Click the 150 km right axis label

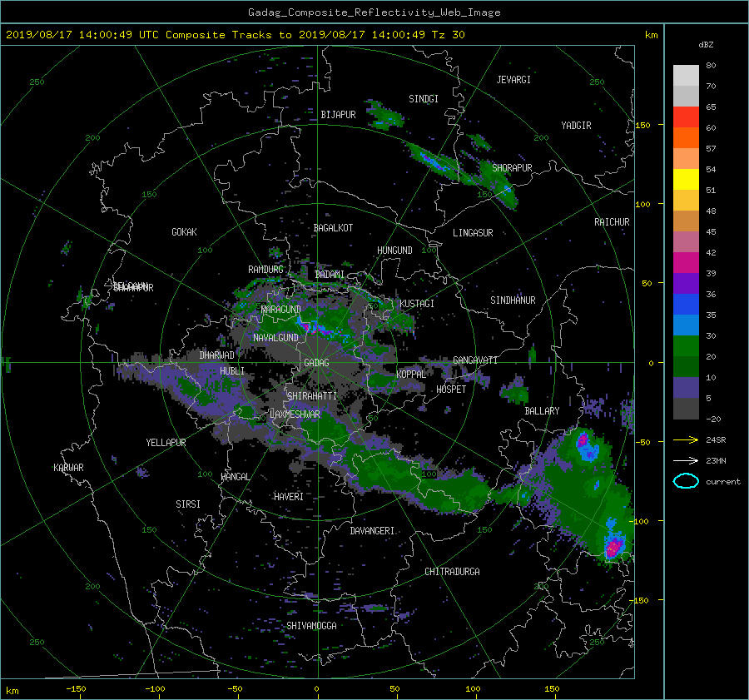tap(643, 125)
